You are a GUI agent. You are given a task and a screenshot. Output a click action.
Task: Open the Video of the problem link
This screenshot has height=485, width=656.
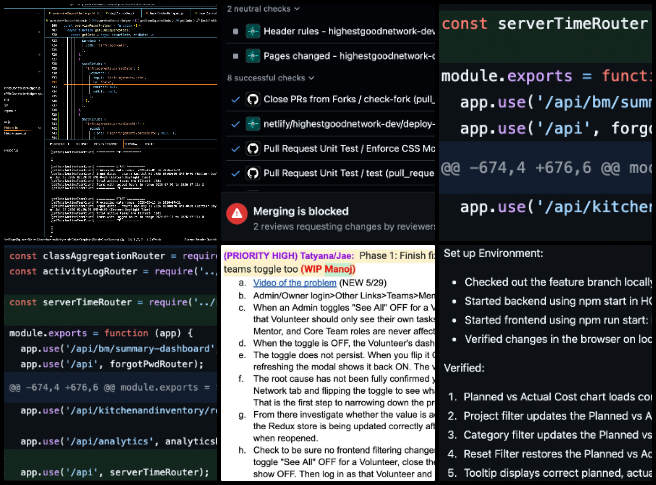point(295,283)
